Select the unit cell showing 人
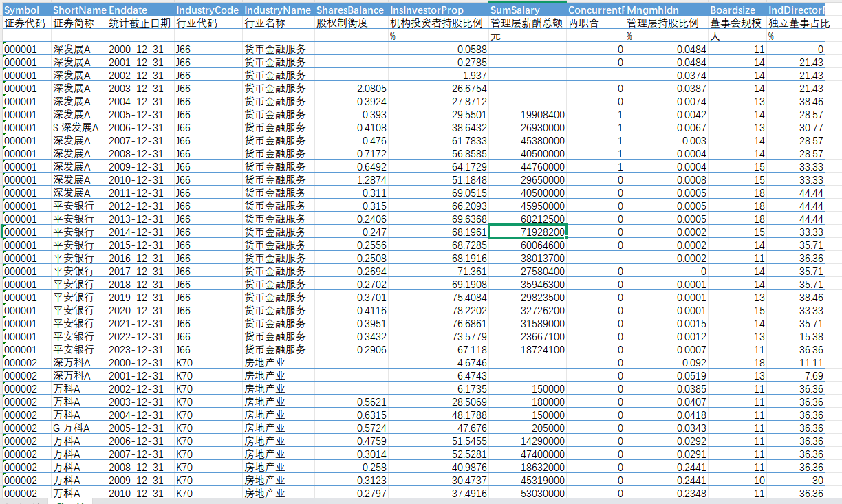 [737, 36]
